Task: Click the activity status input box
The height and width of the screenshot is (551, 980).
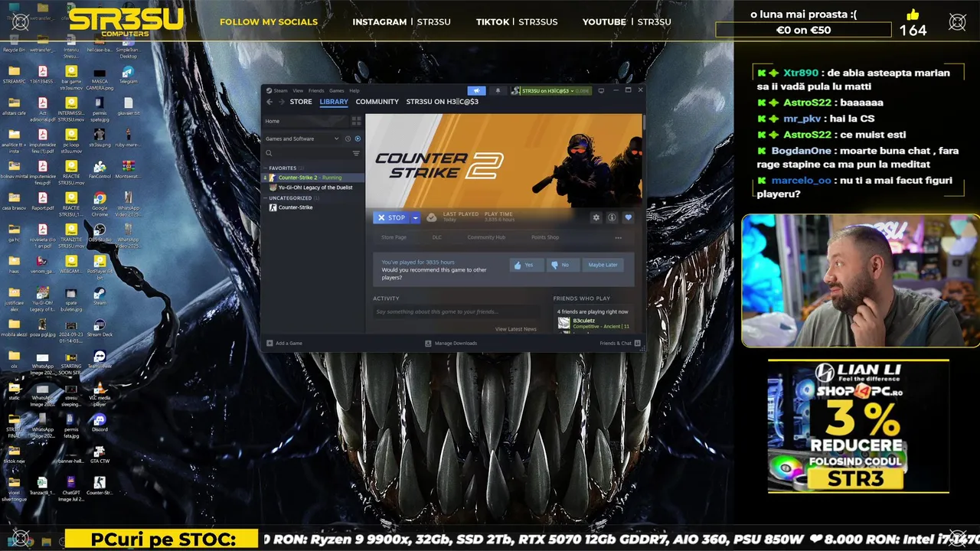Action: point(456,311)
